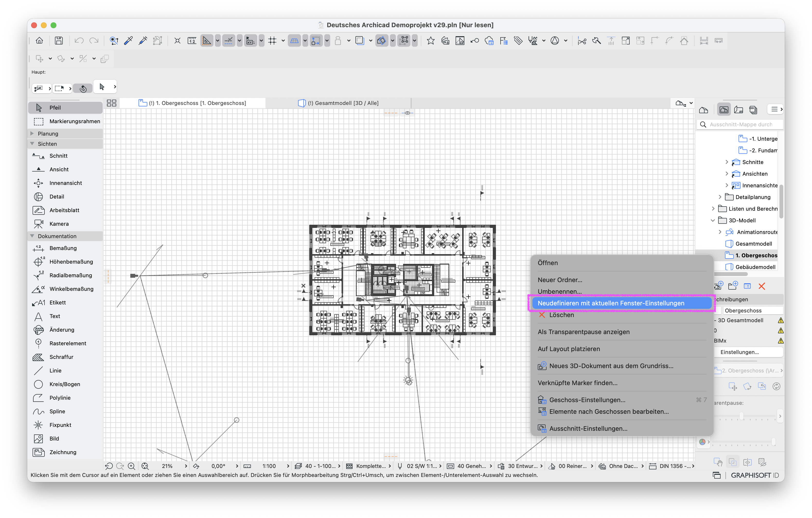Click the scale 1:100 button
This screenshot has width=812, height=518.
(x=269, y=466)
